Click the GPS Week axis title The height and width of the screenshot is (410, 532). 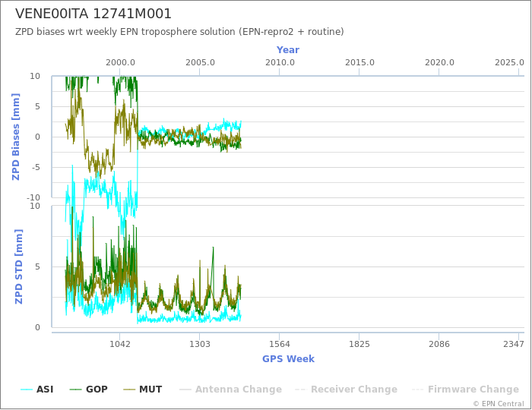tap(288, 359)
